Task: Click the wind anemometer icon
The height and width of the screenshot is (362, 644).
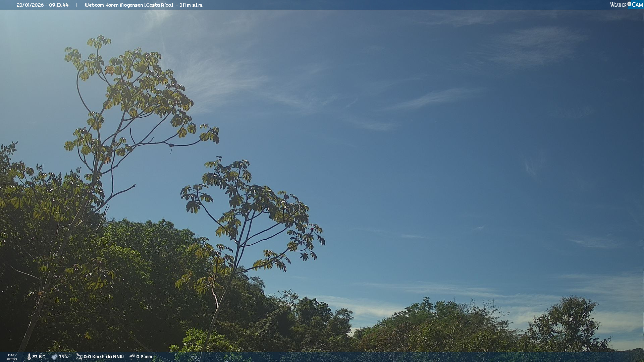Action: tap(79, 357)
